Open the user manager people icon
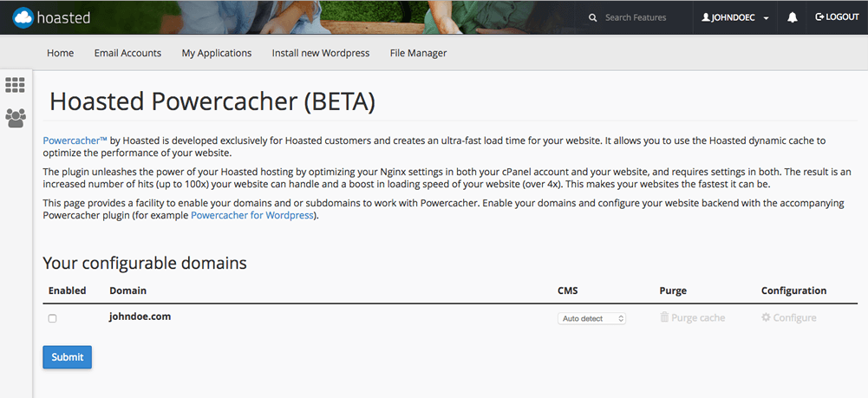Viewport: 868px width, 398px height. pyautogui.click(x=15, y=117)
